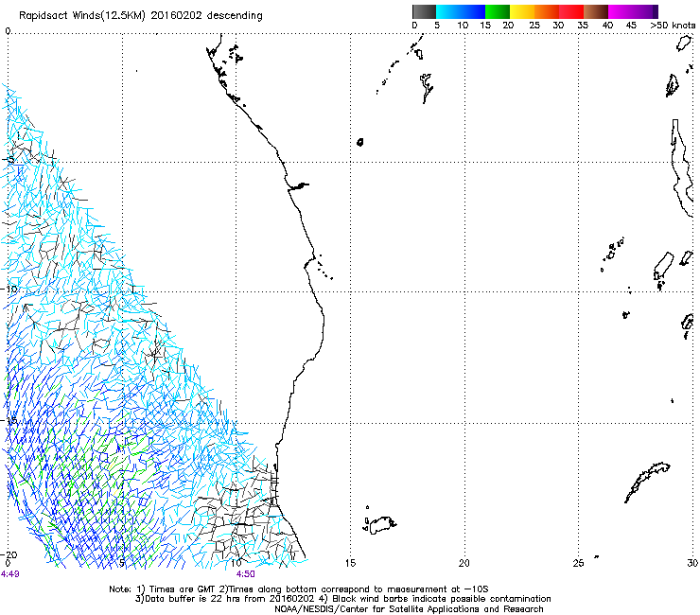Click the gray 0-5 knots color segment

[x=424, y=11]
